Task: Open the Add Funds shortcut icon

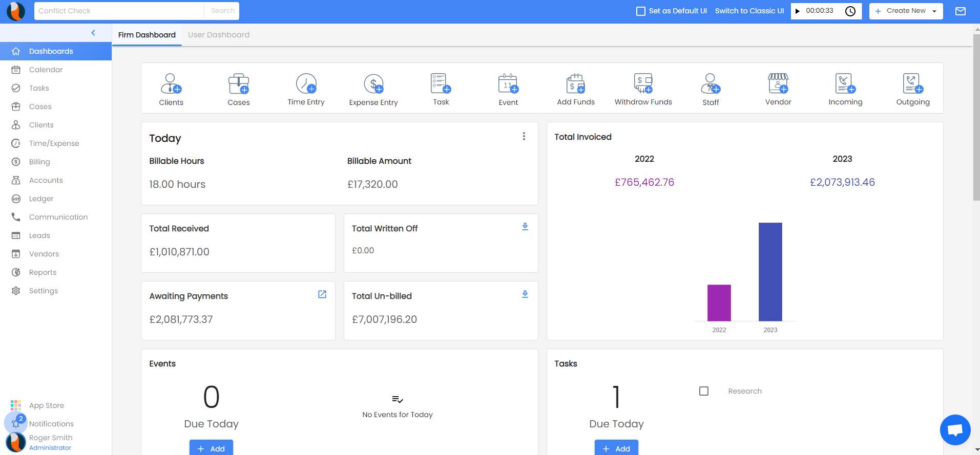Action: click(576, 84)
